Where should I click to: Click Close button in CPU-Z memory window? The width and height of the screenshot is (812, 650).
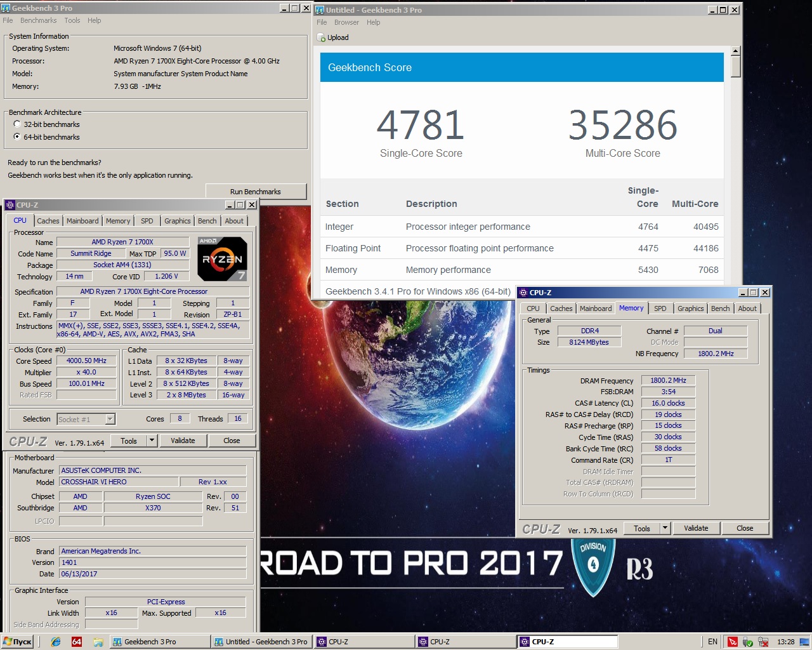pos(745,528)
